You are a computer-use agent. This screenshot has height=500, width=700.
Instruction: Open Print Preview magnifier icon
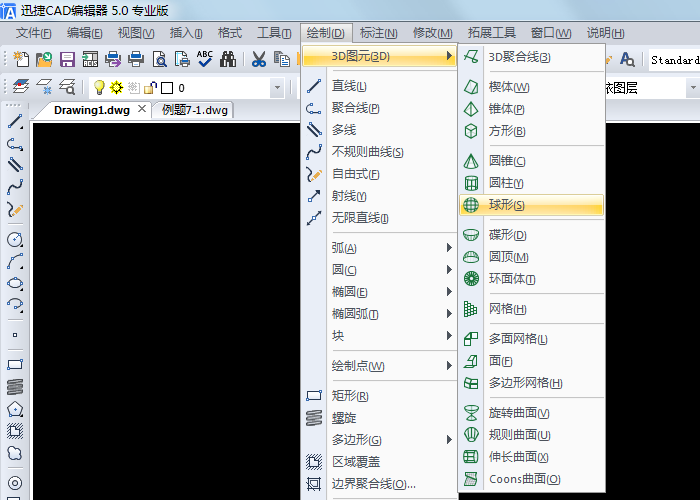click(159, 59)
